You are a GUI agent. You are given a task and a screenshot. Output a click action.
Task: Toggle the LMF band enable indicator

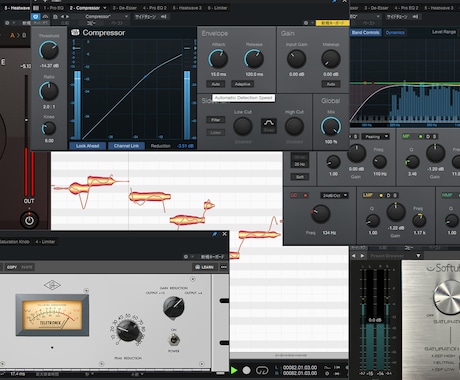pos(381,195)
